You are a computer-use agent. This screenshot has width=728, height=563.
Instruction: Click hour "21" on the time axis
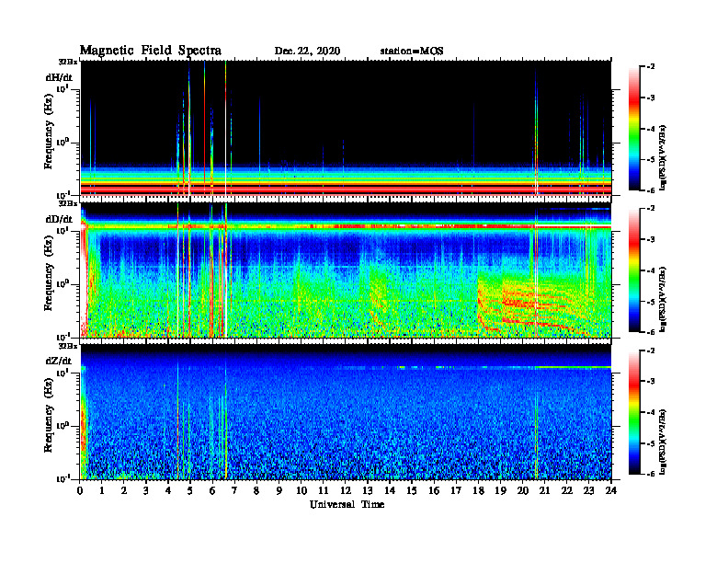(544, 491)
